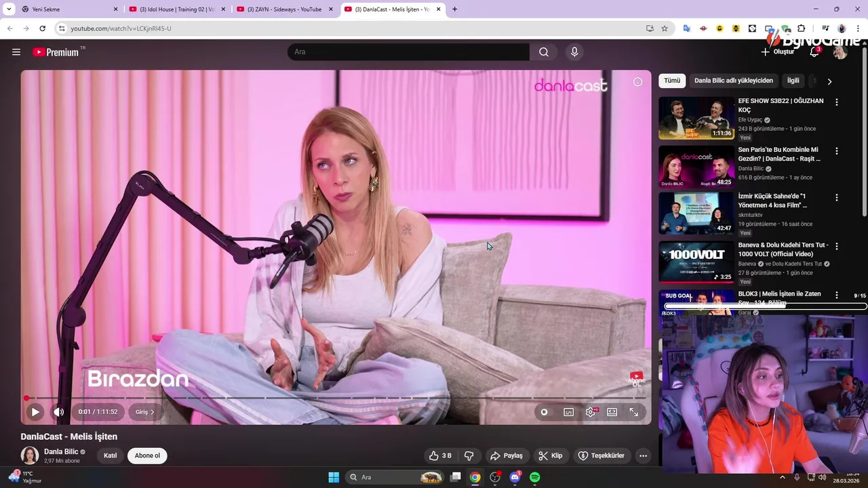The image size is (868, 488).
Task: Open more actions ellipsis below the video
Action: tap(643, 455)
